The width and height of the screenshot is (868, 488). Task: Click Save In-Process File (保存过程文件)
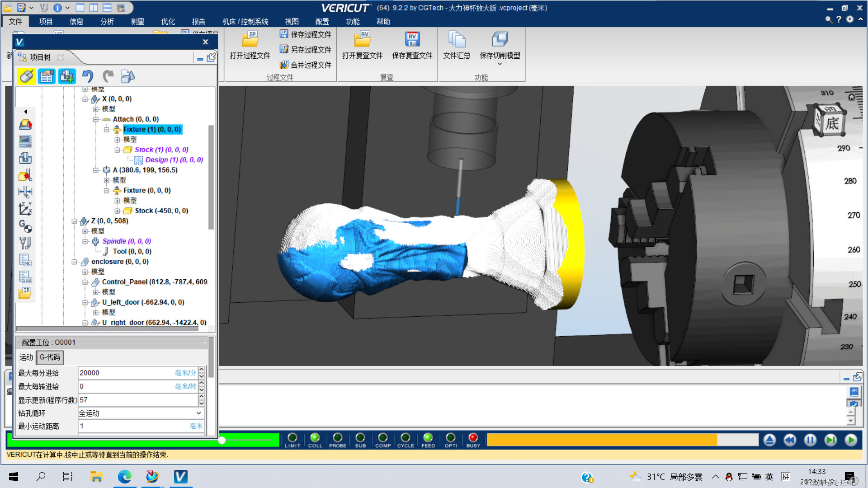(305, 34)
